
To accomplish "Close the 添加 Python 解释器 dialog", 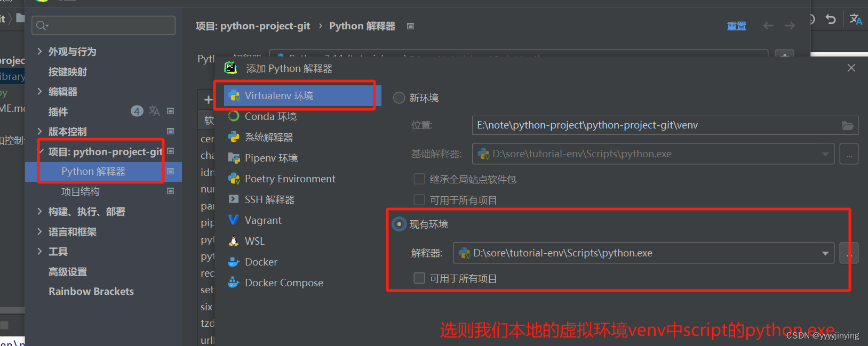I will coord(851,68).
